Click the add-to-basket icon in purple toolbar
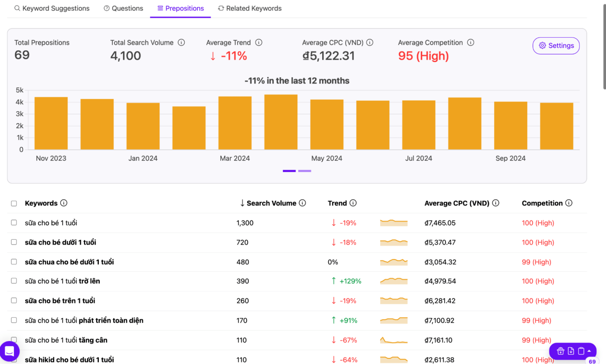 (560, 351)
